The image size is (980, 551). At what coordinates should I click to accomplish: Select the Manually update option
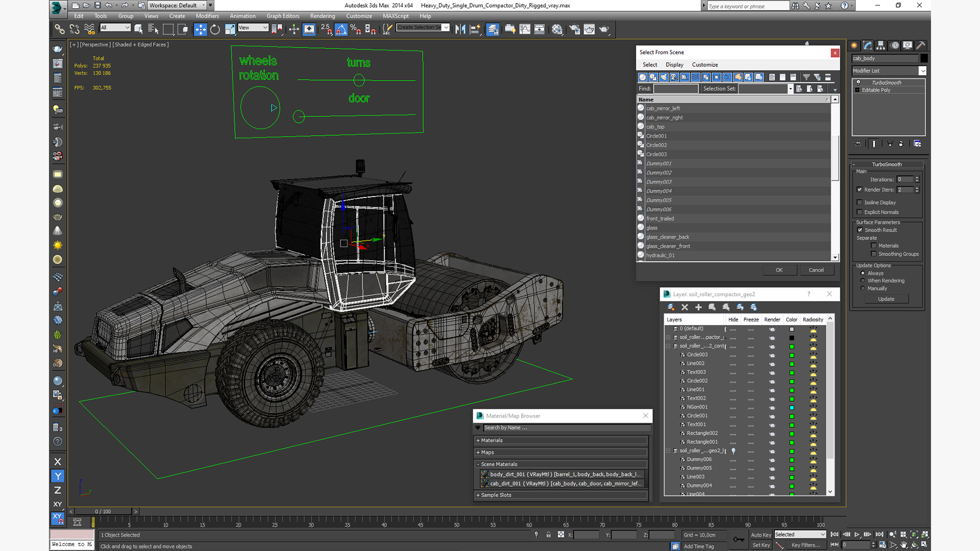[x=863, y=288]
